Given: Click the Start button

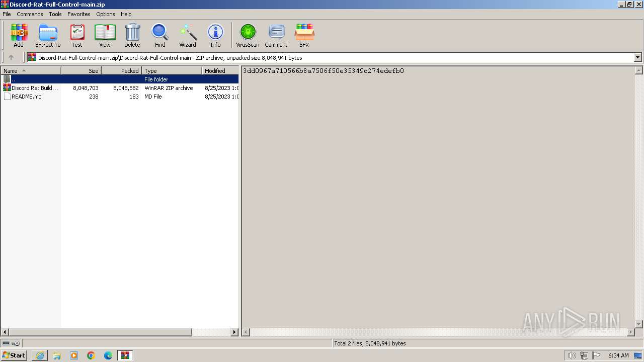Looking at the screenshot, I should [x=14, y=355].
